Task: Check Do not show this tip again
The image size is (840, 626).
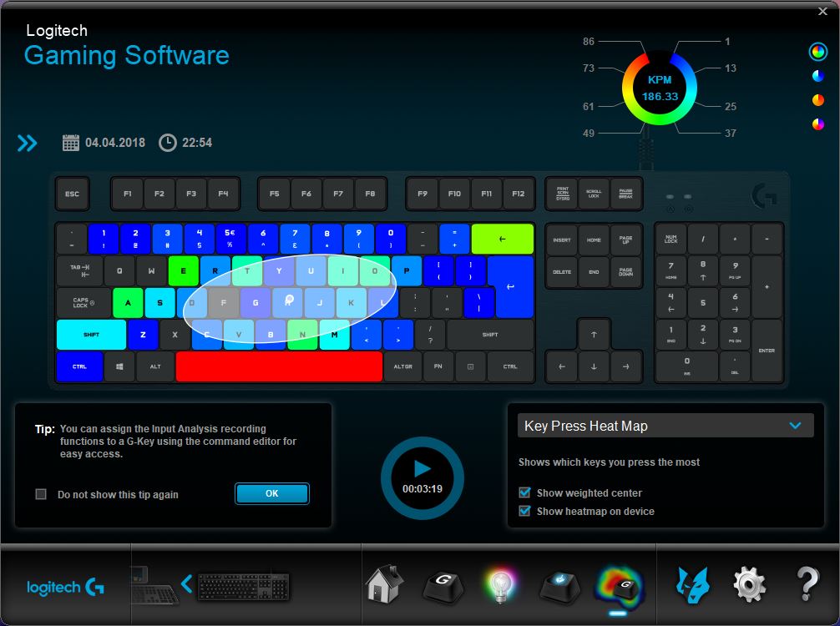Action: 41,494
